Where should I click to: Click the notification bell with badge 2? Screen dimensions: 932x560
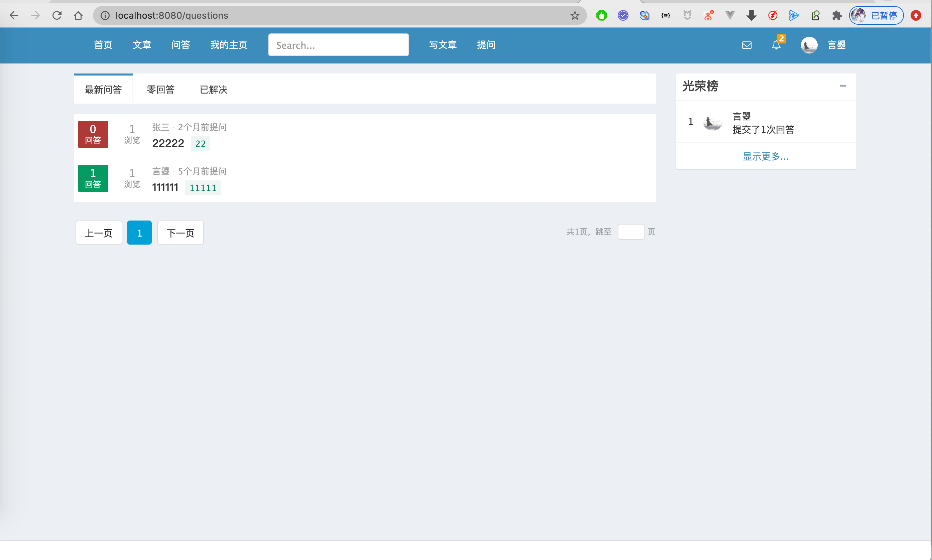point(776,45)
